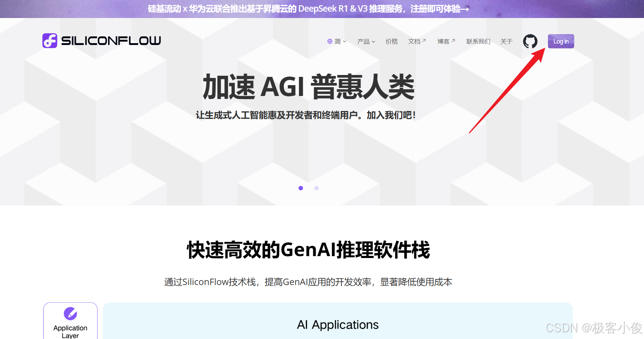644x339 pixels.
Task: Click the SiliconFlow logo icon
Action: click(x=50, y=40)
